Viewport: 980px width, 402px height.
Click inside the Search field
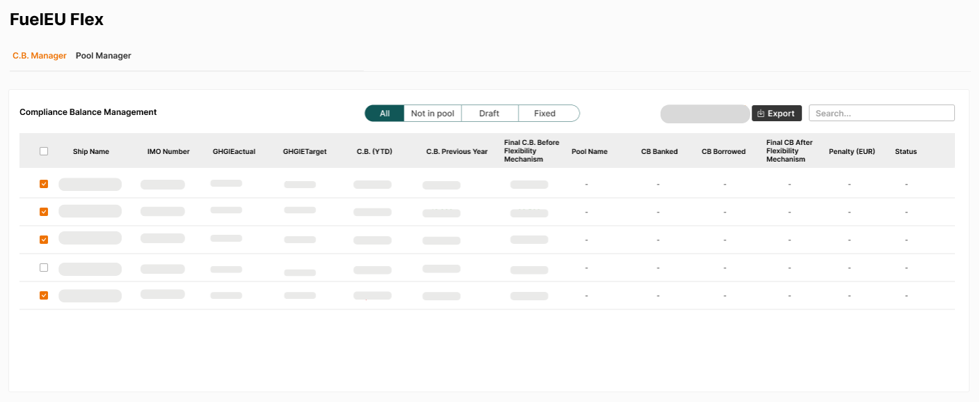click(881, 112)
